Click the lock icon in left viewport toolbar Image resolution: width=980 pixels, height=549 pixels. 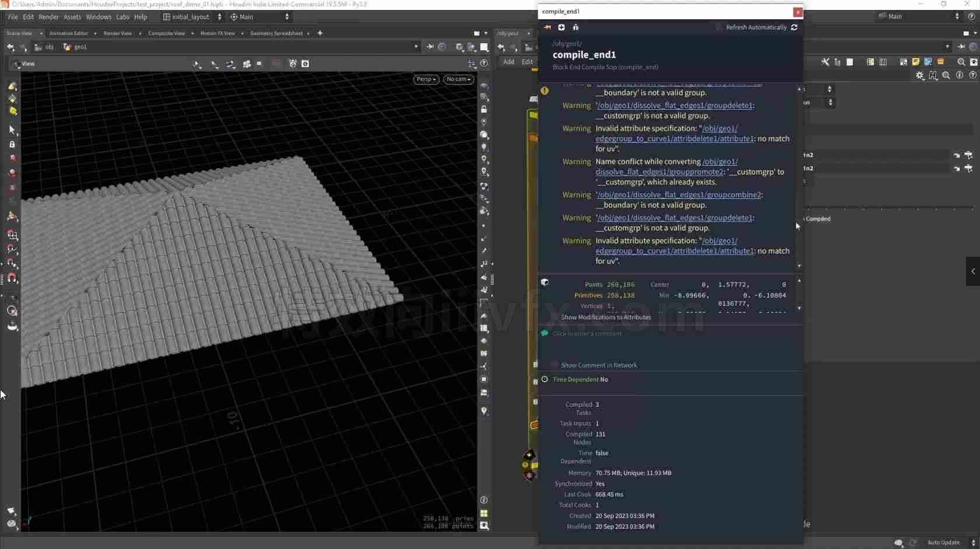point(12,144)
